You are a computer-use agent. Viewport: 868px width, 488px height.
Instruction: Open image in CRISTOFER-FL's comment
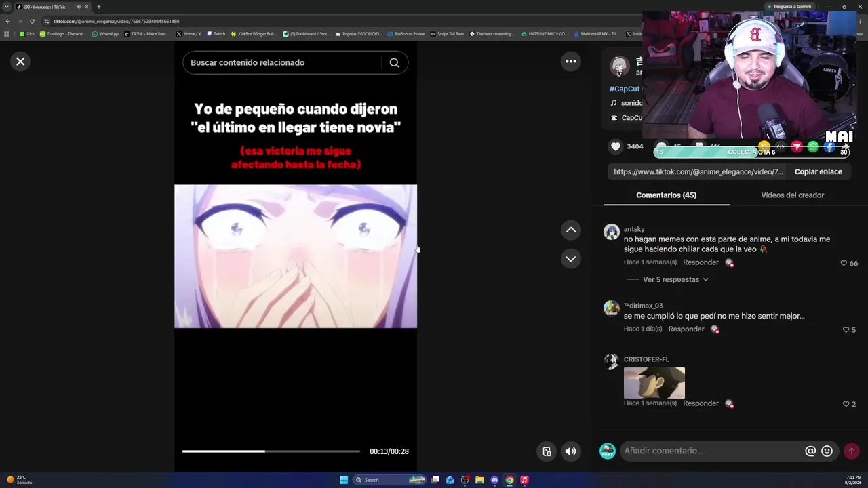[654, 383]
